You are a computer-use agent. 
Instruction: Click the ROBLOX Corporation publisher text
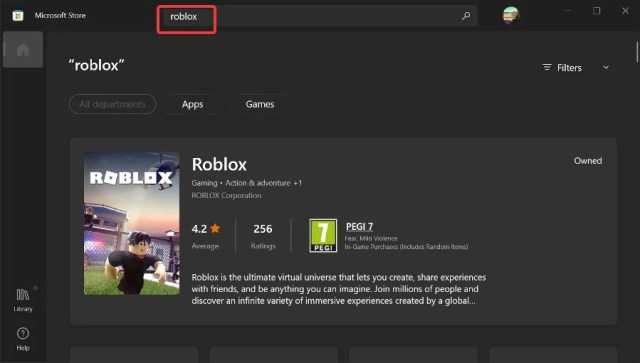227,195
